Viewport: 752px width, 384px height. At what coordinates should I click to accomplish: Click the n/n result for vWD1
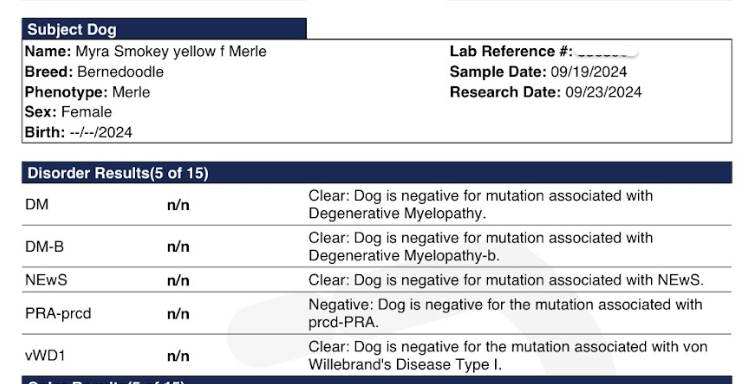pyautogui.click(x=178, y=356)
